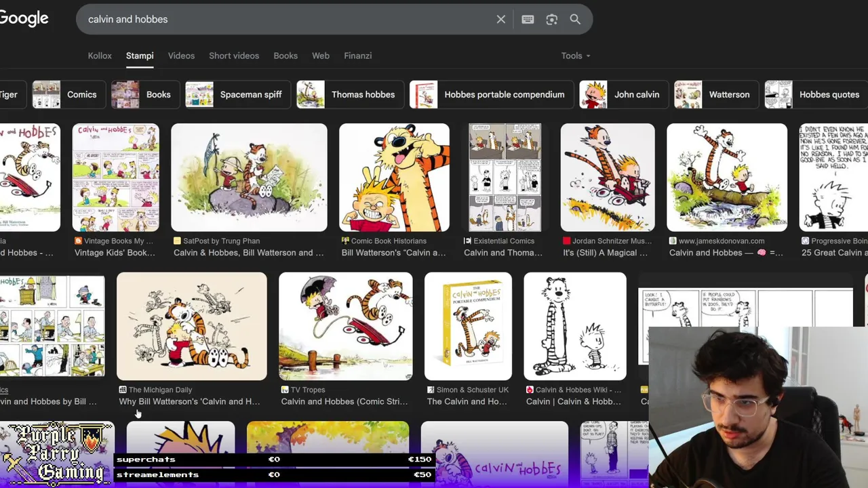The height and width of the screenshot is (488, 868).
Task: Switch to the Kollox tab
Action: tap(100, 56)
